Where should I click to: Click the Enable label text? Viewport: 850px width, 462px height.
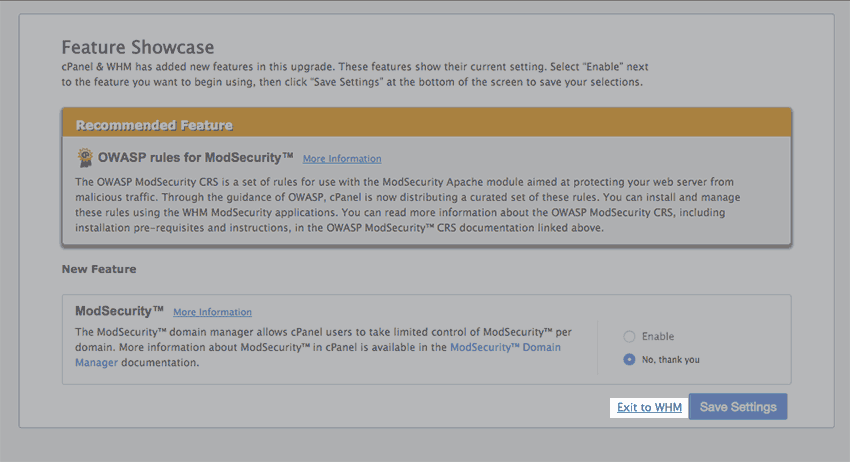658,337
